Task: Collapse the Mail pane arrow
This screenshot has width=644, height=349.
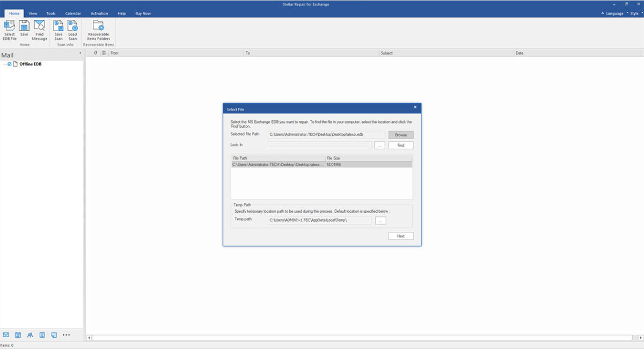Action: pos(80,53)
